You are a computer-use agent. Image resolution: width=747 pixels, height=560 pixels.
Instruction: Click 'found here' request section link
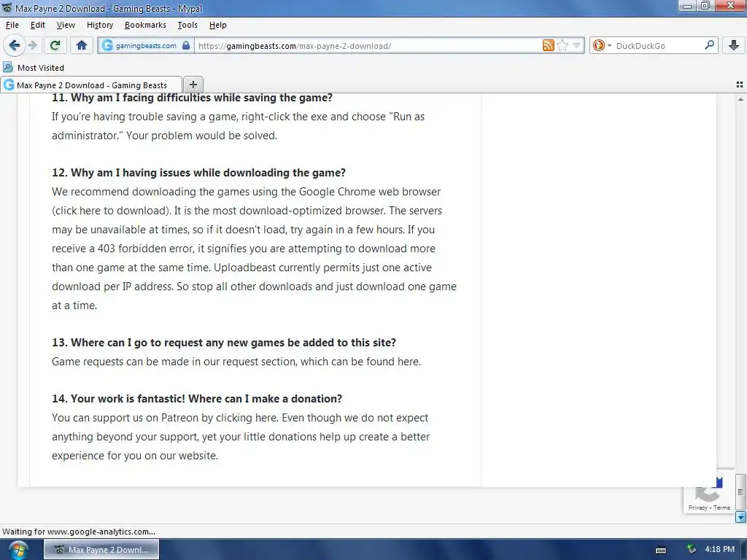[x=392, y=362]
